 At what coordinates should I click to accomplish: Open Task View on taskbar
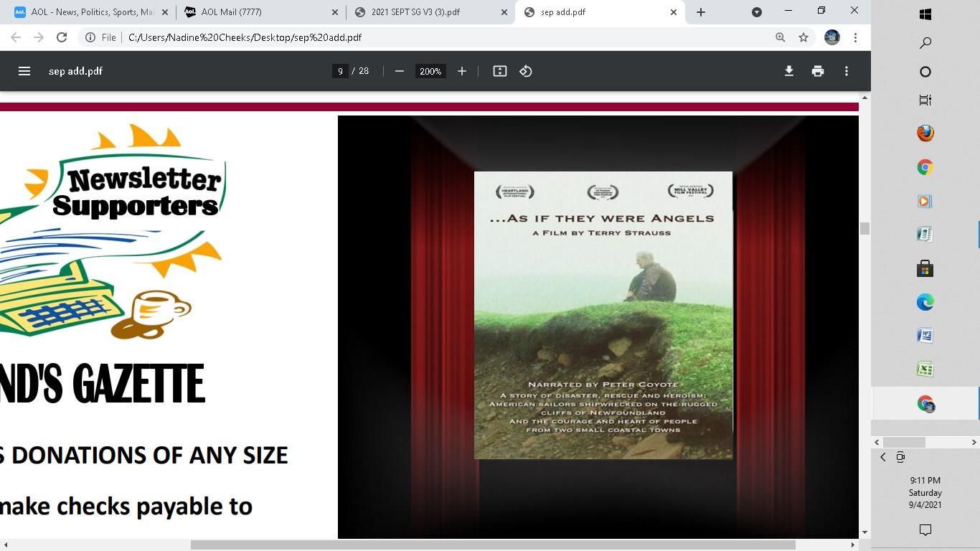click(x=925, y=100)
